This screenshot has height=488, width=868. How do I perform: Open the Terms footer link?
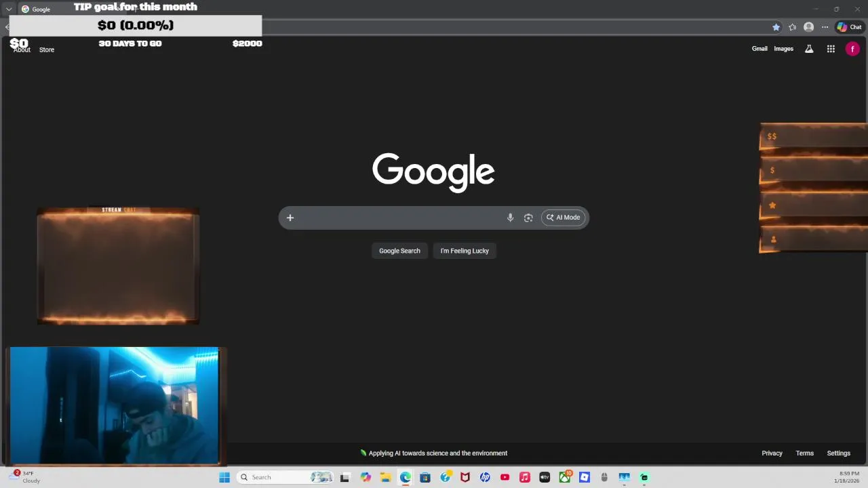[x=804, y=453]
